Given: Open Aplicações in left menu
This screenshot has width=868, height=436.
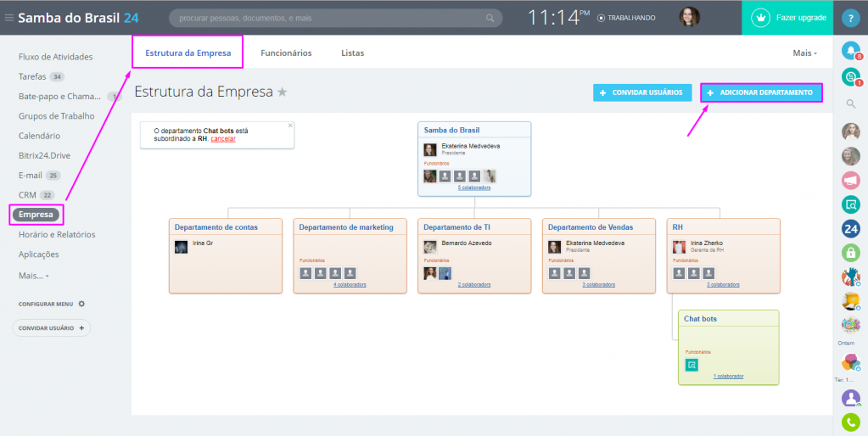Looking at the screenshot, I should pos(39,254).
